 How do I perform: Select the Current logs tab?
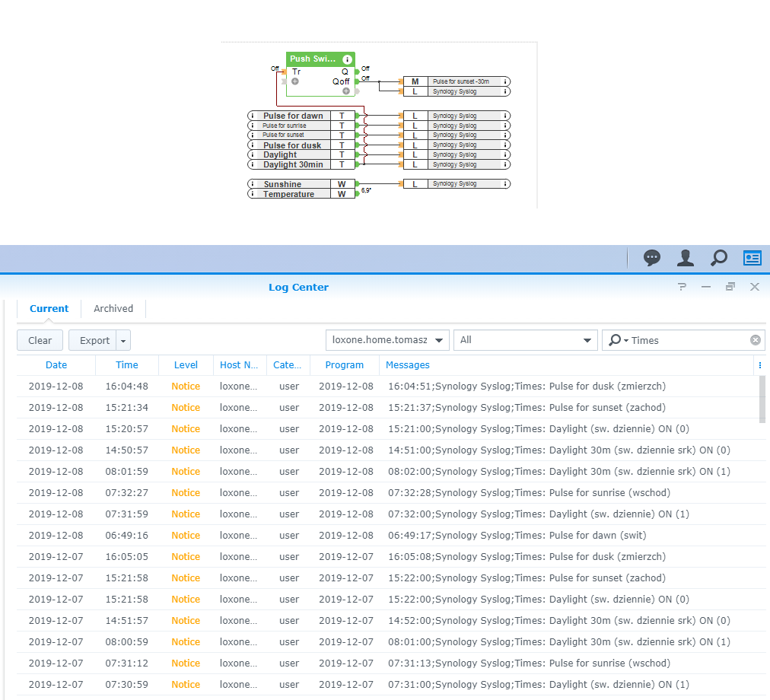pos(49,309)
